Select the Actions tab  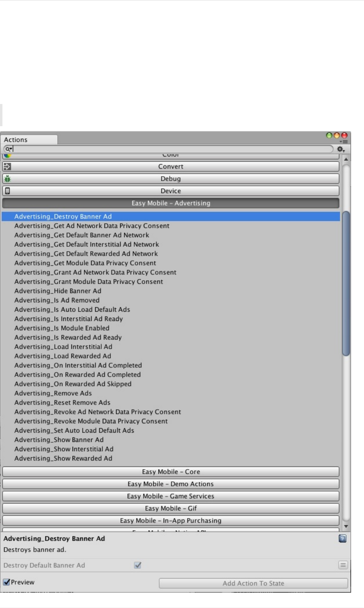[x=29, y=140]
